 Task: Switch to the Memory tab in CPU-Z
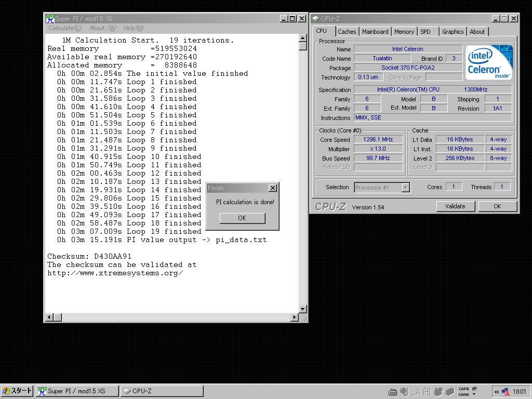tap(404, 32)
